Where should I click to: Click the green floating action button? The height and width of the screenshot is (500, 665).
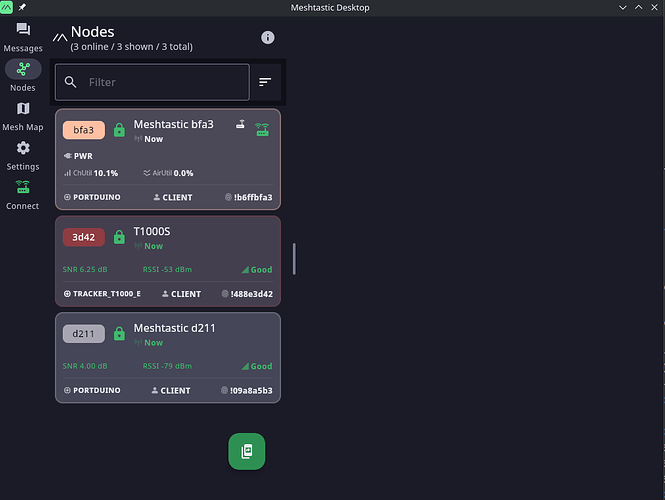(247, 451)
